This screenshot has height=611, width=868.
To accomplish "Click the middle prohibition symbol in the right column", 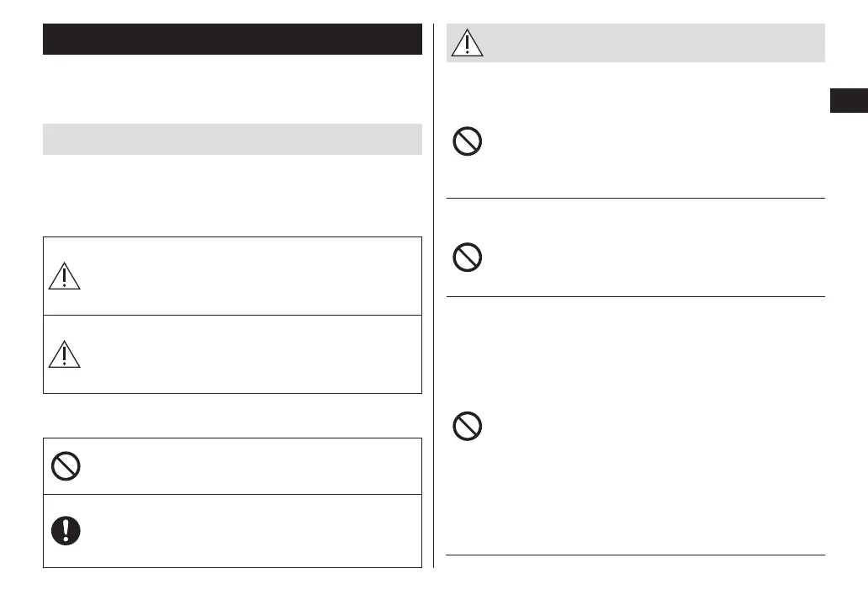I will [468, 257].
